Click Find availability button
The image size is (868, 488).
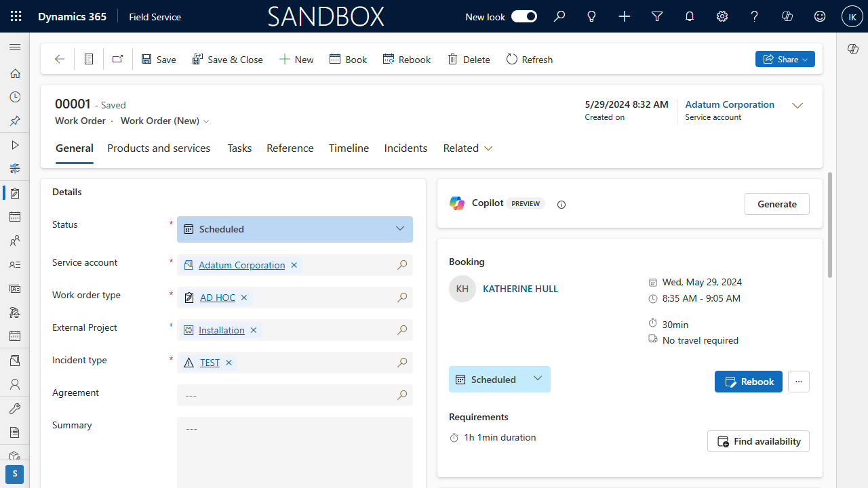[x=758, y=441]
